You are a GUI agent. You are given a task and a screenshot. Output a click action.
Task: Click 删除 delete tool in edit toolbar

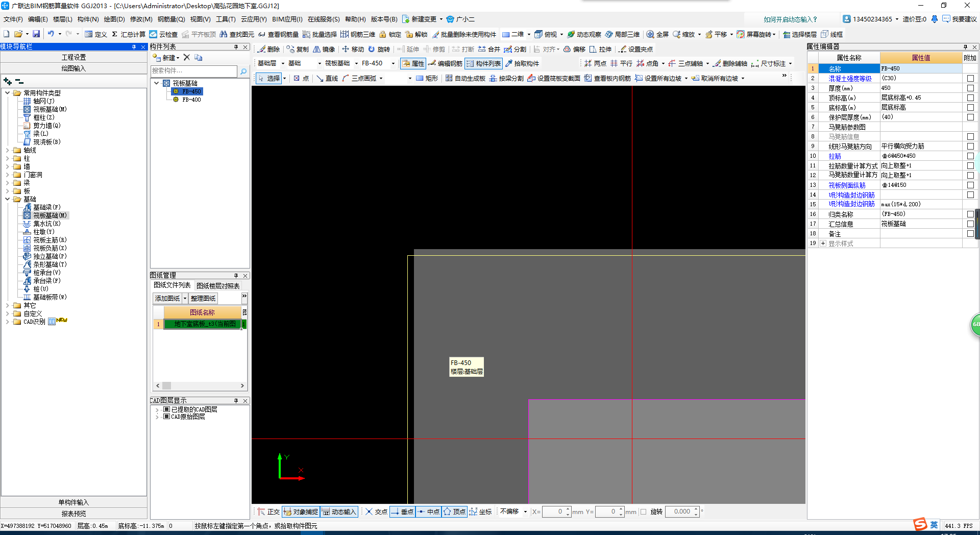tap(269, 49)
